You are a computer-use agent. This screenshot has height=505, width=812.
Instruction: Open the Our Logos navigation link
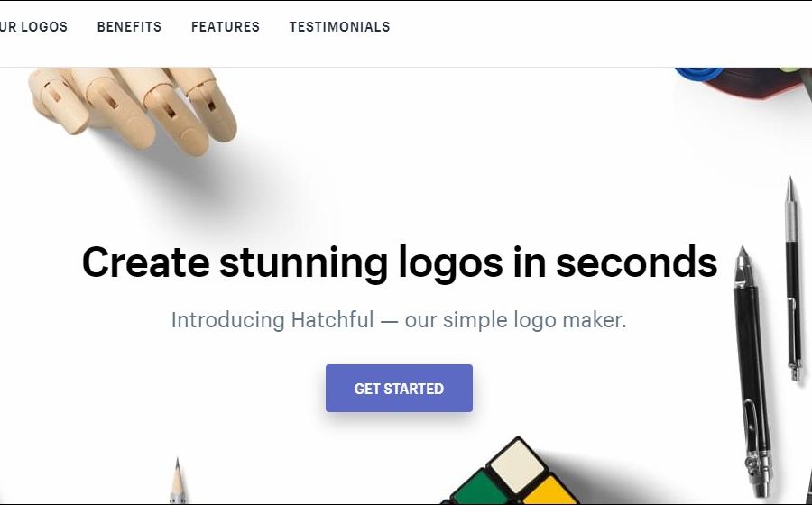[x=33, y=27]
